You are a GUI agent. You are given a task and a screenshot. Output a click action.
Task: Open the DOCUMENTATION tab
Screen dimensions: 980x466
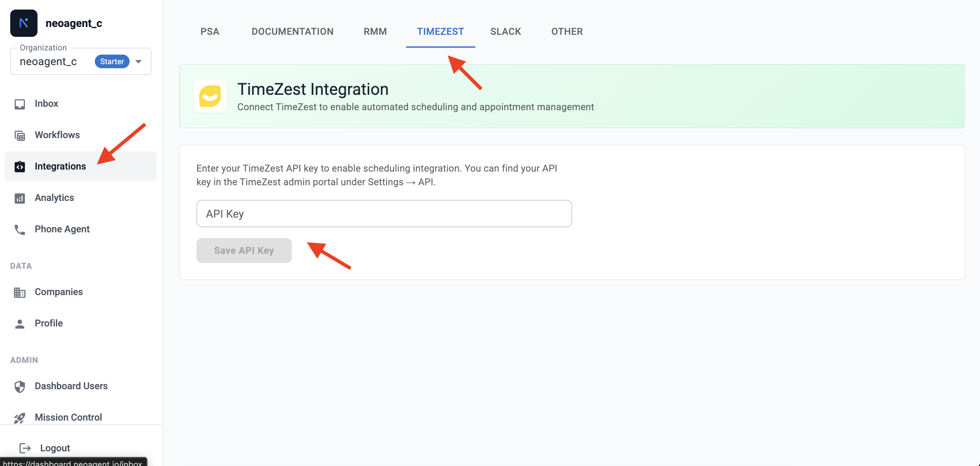[292, 32]
